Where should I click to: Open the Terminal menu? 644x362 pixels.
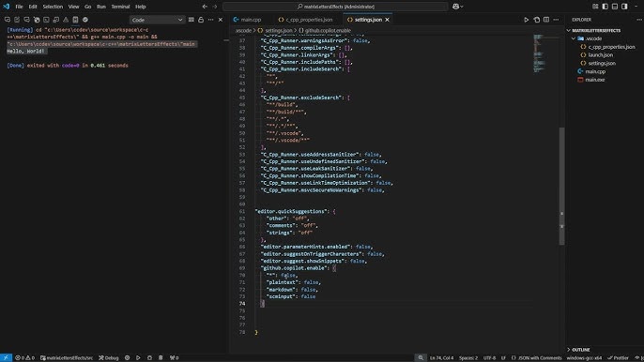pos(120,7)
